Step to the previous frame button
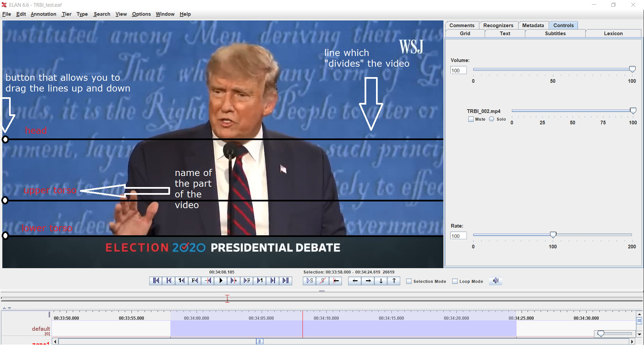This screenshot has width=644, height=362. 195,281
